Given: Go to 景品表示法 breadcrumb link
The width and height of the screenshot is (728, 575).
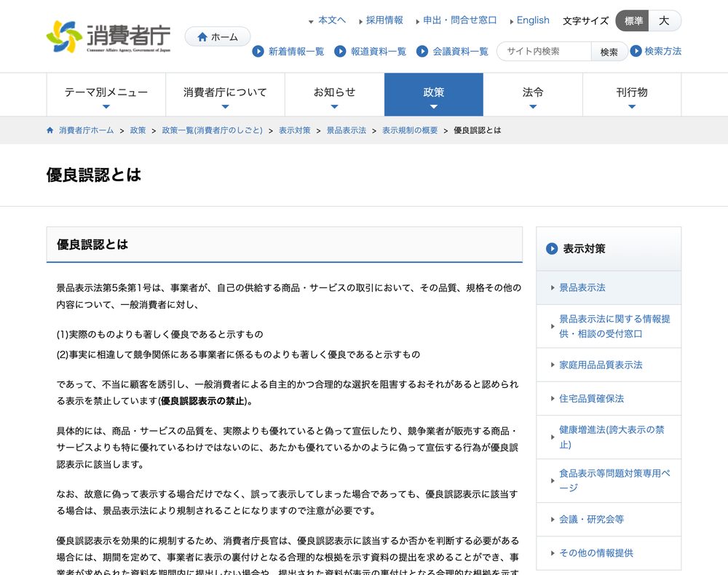Looking at the screenshot, I should click(347, 130).
